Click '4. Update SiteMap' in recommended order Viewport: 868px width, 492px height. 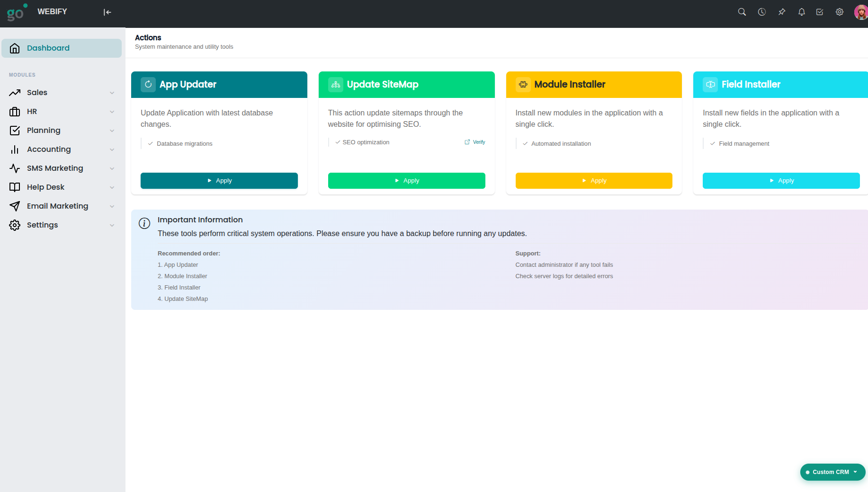pos(183,299)
